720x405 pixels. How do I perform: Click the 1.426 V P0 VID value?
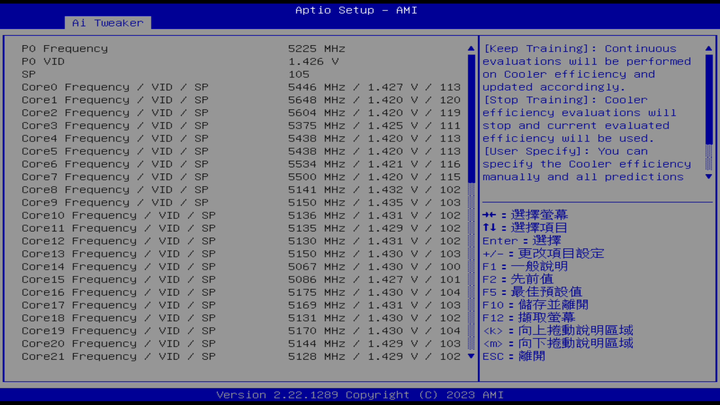(313, 62)
